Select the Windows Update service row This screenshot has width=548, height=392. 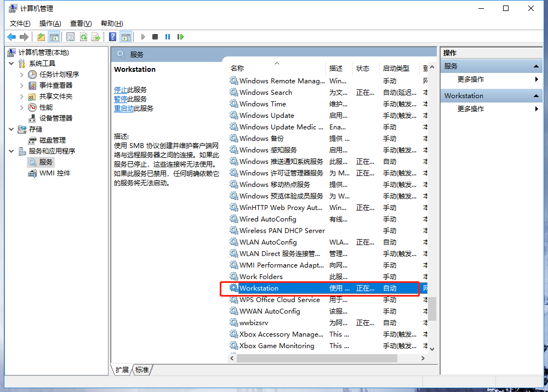pyautogui.click(x=267, y=116)
